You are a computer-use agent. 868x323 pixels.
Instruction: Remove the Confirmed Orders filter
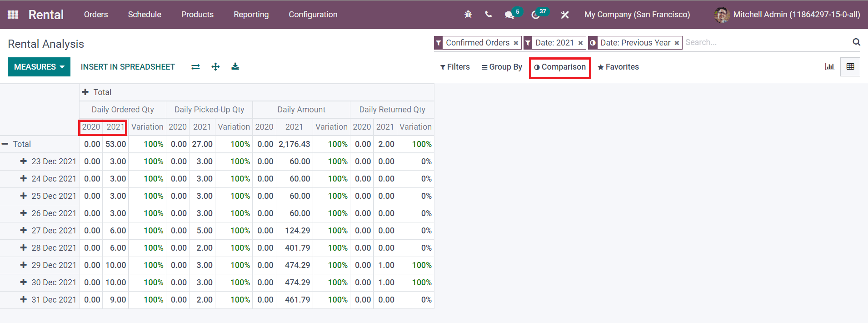516,43
